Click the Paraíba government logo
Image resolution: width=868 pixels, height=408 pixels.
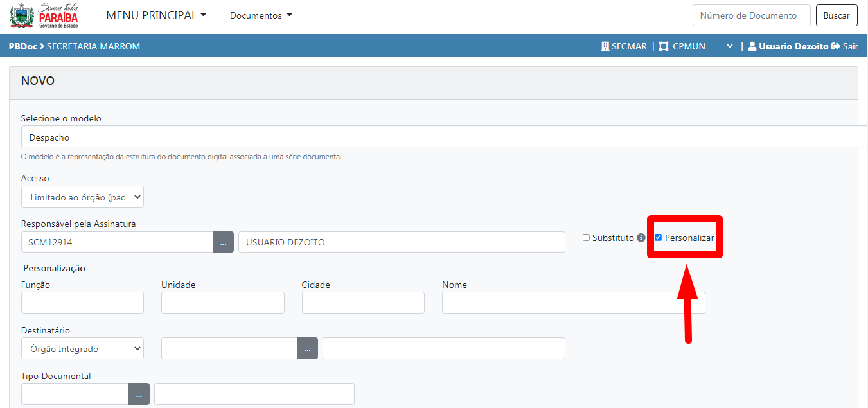[x=44, y=15]
